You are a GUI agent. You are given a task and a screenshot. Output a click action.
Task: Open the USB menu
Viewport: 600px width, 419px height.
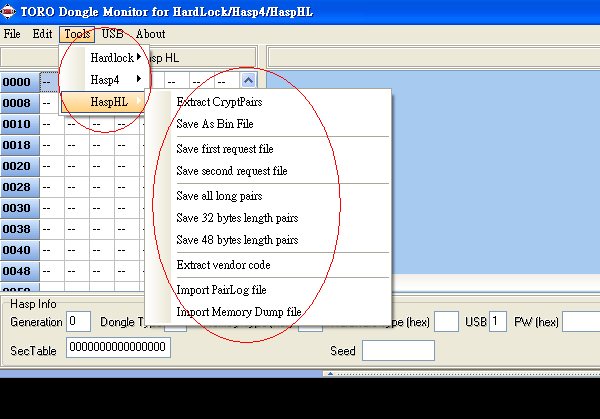click(112, 34)
